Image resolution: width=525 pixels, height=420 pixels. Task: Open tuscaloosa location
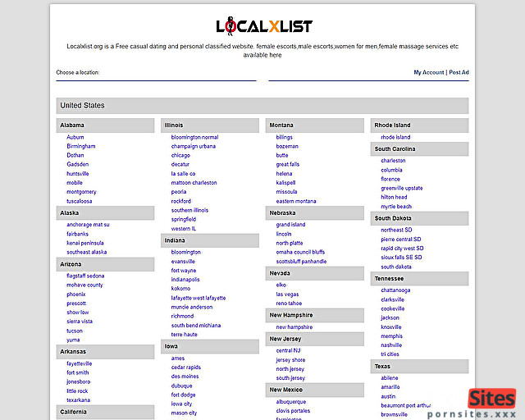[x=80, y=201]
